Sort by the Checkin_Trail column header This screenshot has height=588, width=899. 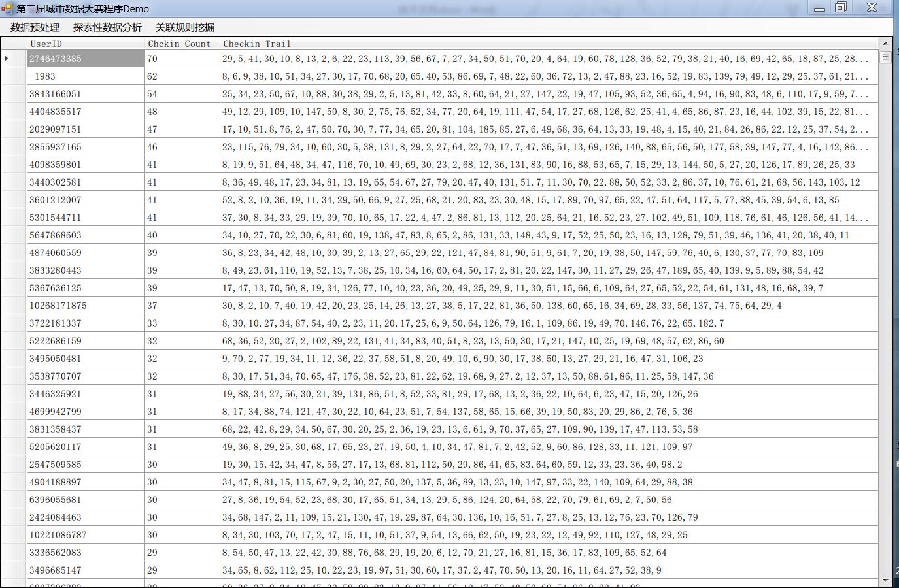pos(549,44)
